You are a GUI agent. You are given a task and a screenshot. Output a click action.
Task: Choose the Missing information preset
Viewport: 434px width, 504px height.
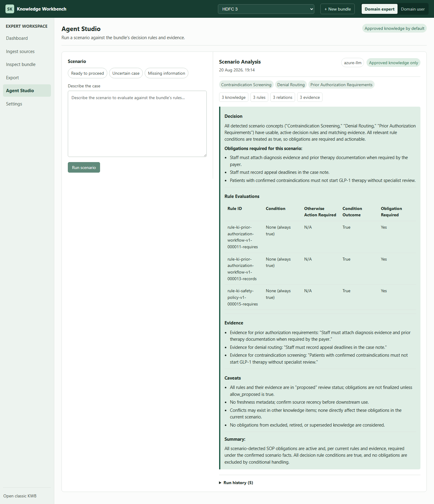(166, 73)
